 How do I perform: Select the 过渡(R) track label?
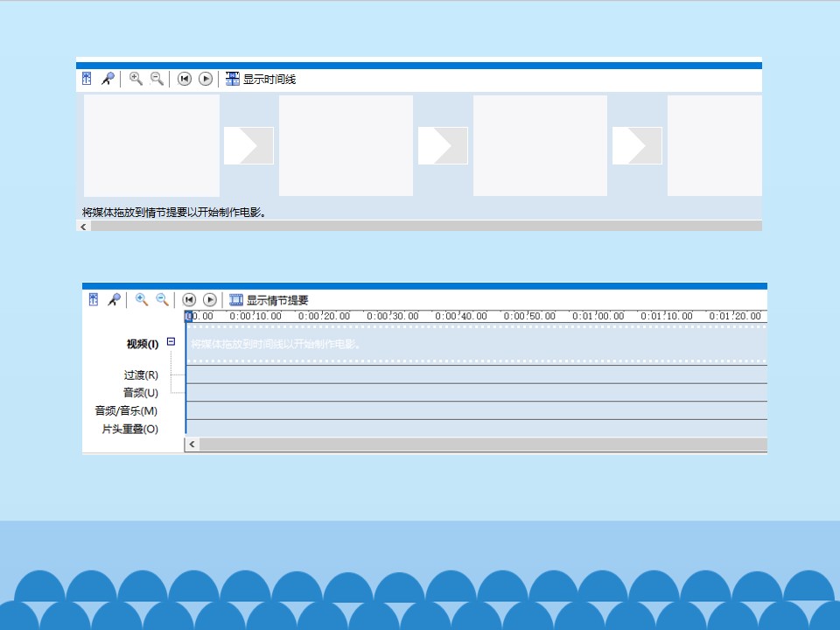(141, 375)
